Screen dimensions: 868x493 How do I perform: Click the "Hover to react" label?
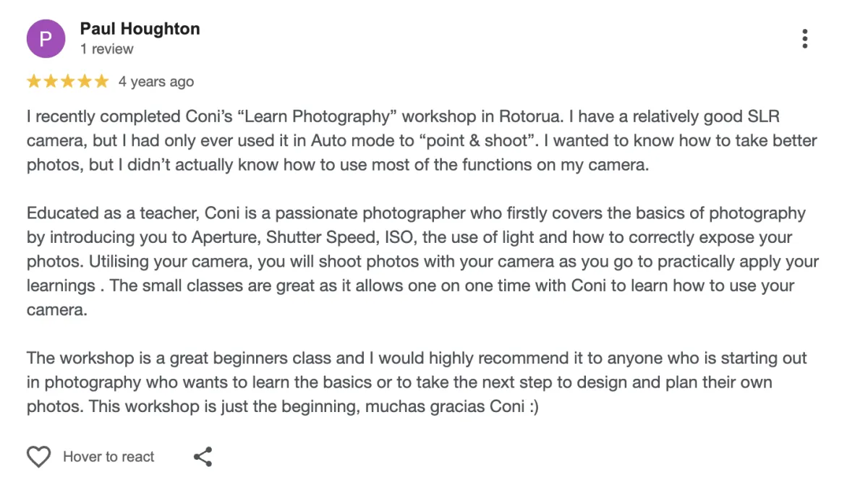pos(109,457)
